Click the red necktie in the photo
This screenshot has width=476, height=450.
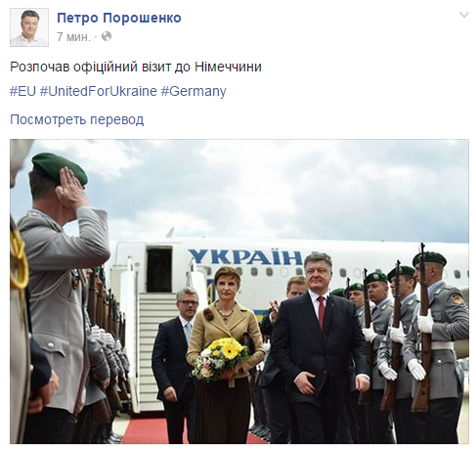click(322, 313)
